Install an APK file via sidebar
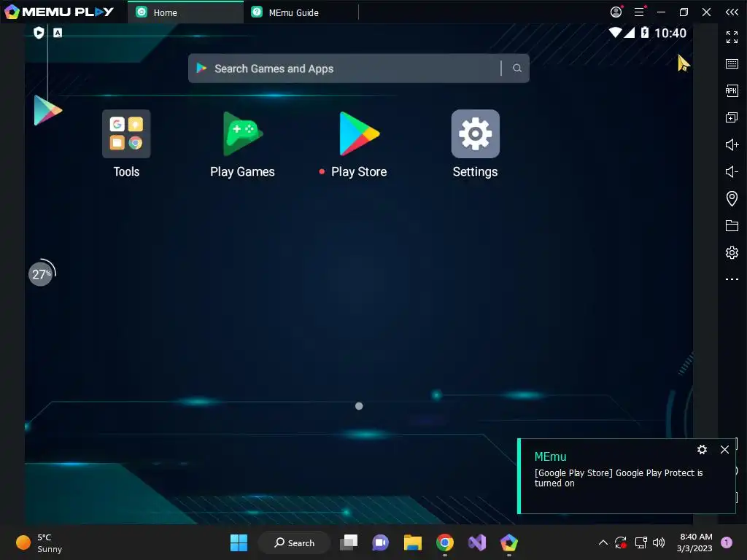This screenshot has height=560, width=747. 732,90
